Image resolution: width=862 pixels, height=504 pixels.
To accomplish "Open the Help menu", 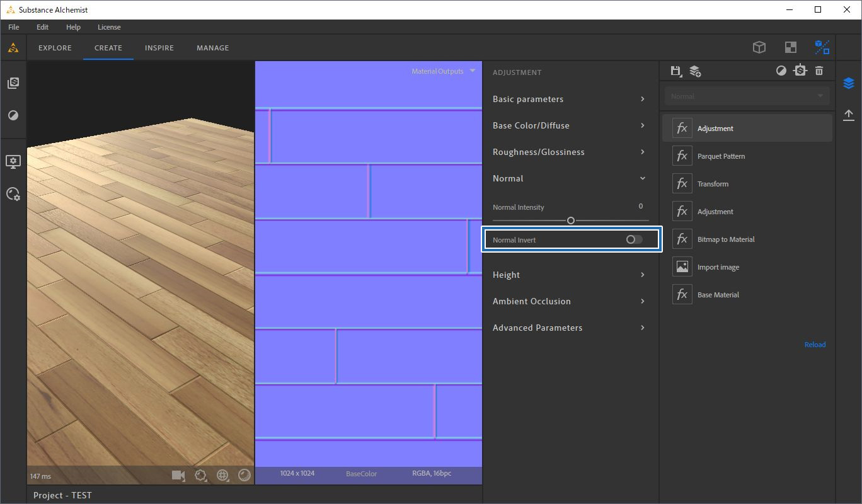I will [x=73, y=27].
